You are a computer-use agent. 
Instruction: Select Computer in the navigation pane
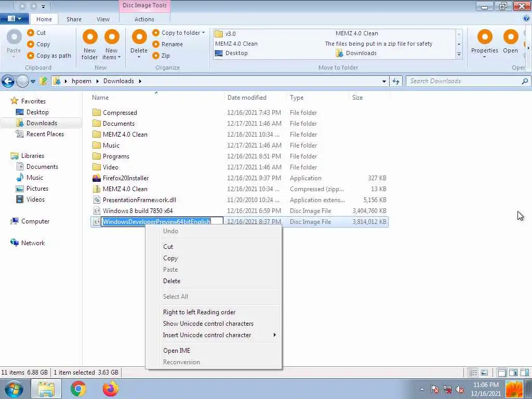[35, 221]
